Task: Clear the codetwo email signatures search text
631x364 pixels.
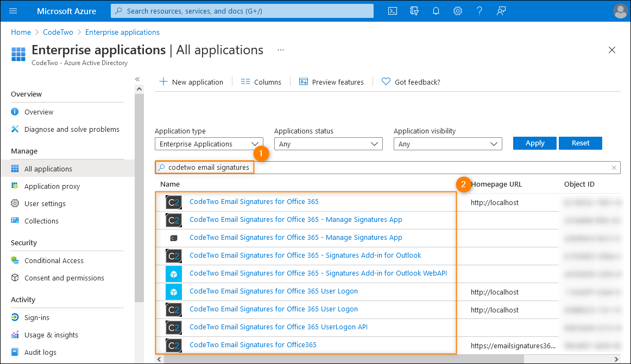Action: pos(614,168)
